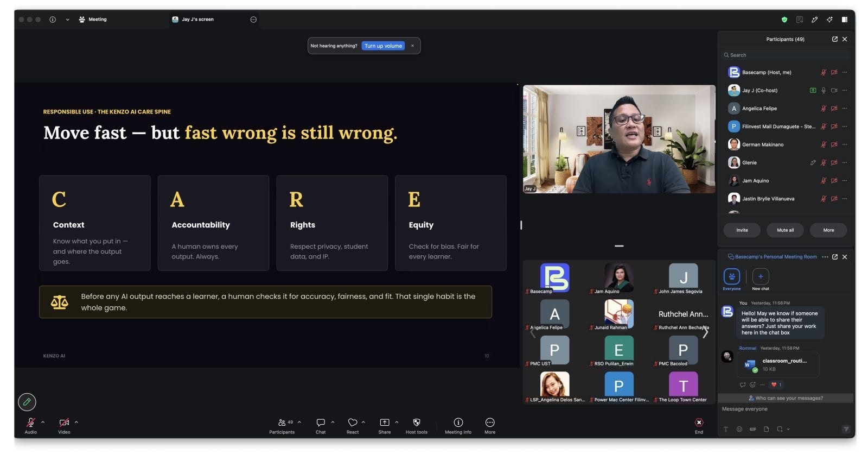Toggle Angelica Felipe's microphone in the participants list
Image resolution: width=868 pixels, height=454 pixels.
824,109
